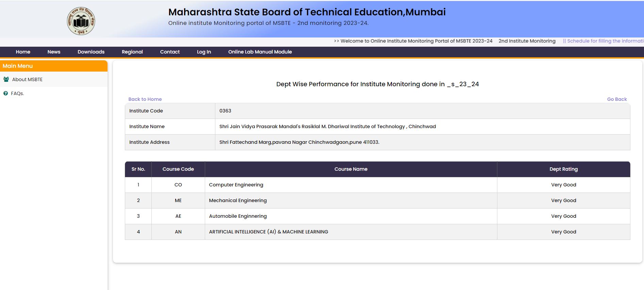Viewport: 644px width, 290px height.
Task: Click Very Good rating for Mechanical Engineering
Action: (564, 200)
